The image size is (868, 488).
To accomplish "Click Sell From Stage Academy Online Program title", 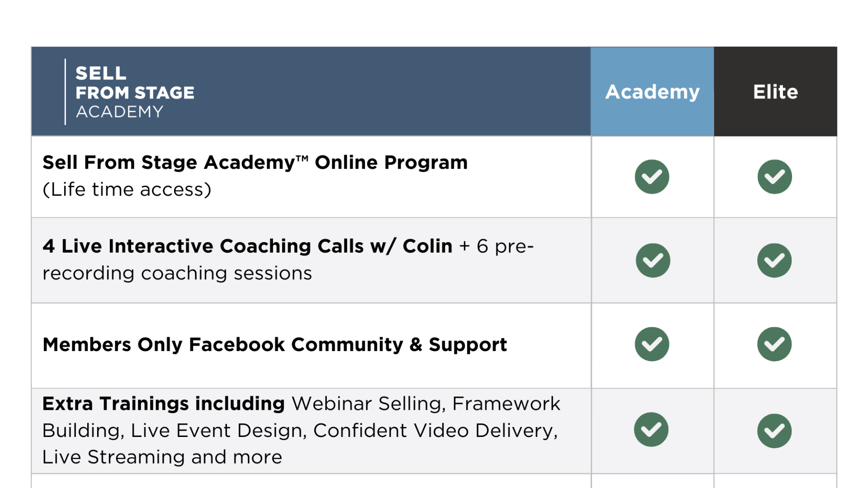I will (x=255, y=162).
